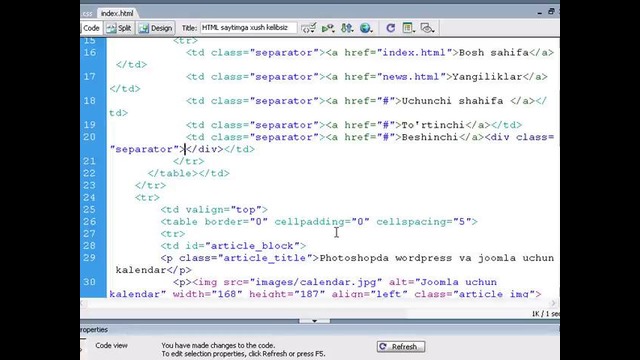This screenshot has width=640, height=360.
Task: Switch to Code view
Action: coord(91,28)
